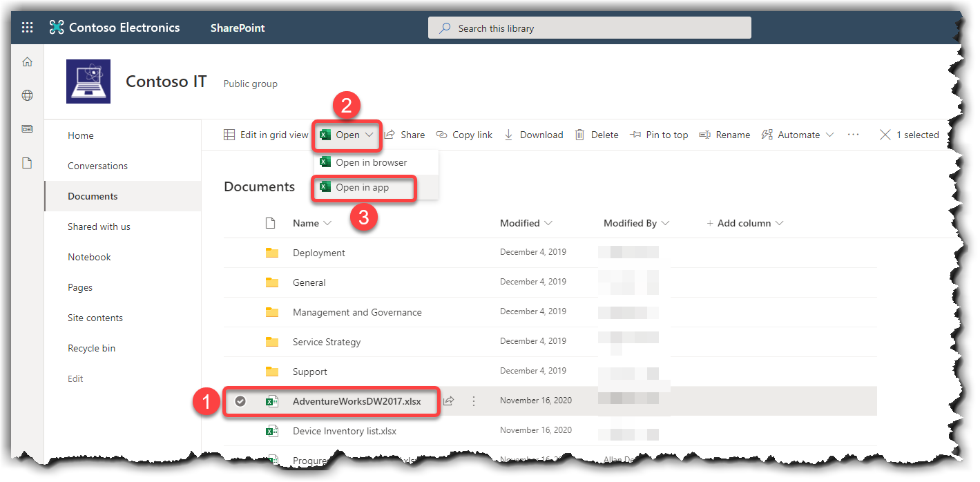This screenshot has height=482, width=980.
Task: Clear selection with the X icon
Action: [x=885, y=135]
